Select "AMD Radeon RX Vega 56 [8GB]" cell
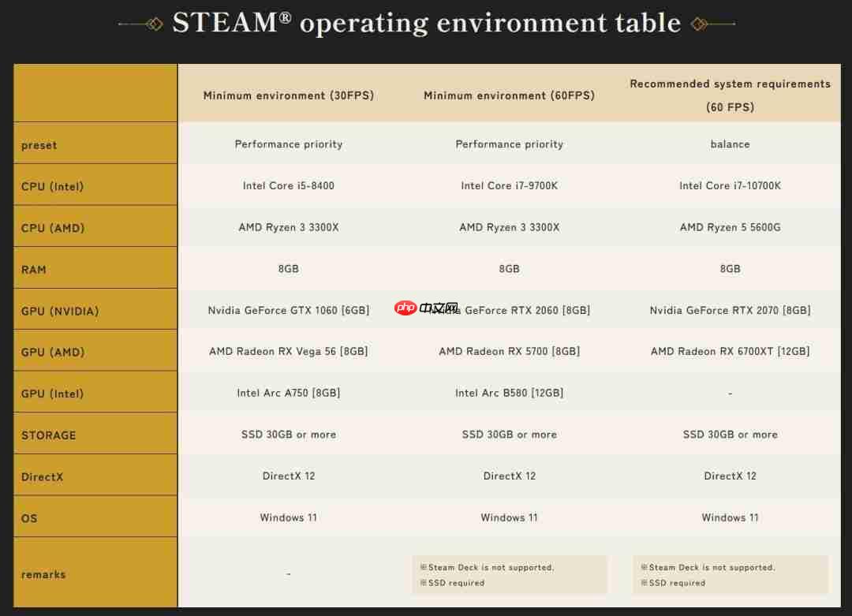 pos(289,352)
